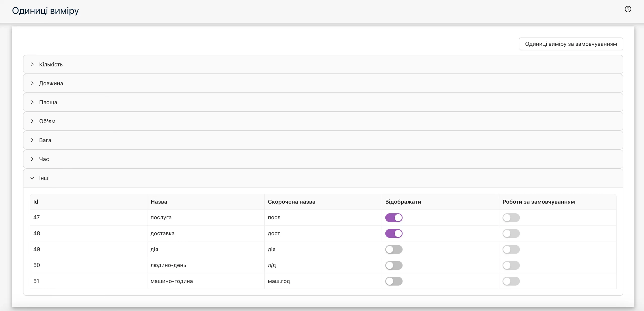
Task: Enable Відображати for людино-день row
Action: [394, 265]
